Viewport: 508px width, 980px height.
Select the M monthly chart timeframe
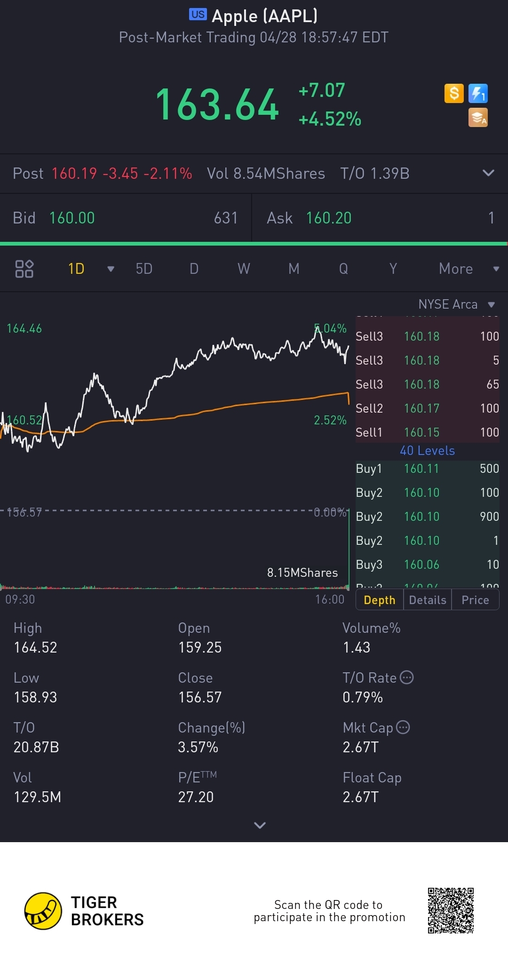294,269
